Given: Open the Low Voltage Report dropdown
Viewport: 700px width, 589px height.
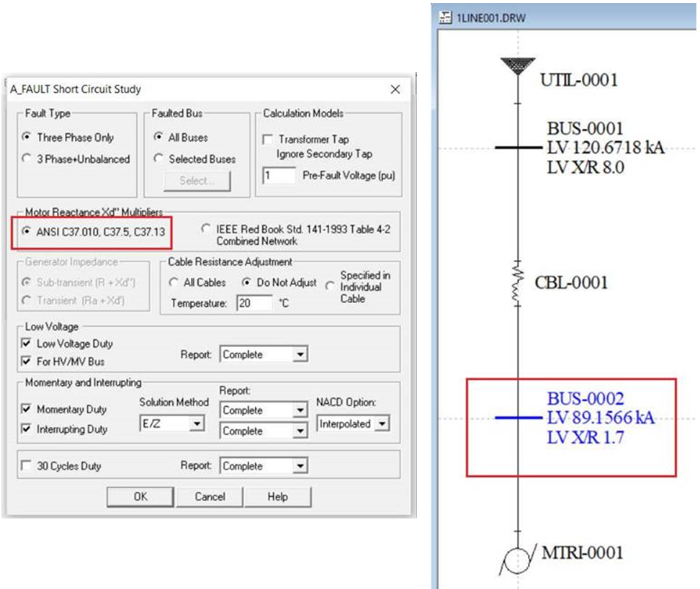Looking at the screenshot, I should click(300, 355).
